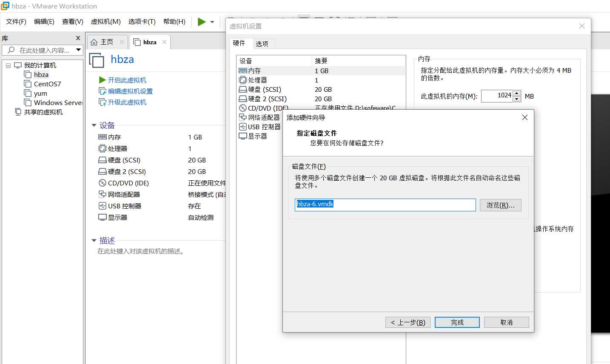
Task: Collapse the 设备 section in VM summary
Action: 94,125
